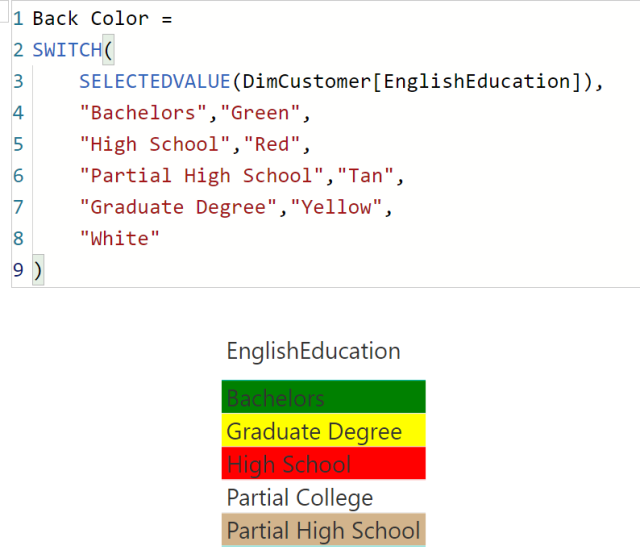640x554 pixels.
Task: Select the yellow Graduate Degree row
Action: [323, 430]
